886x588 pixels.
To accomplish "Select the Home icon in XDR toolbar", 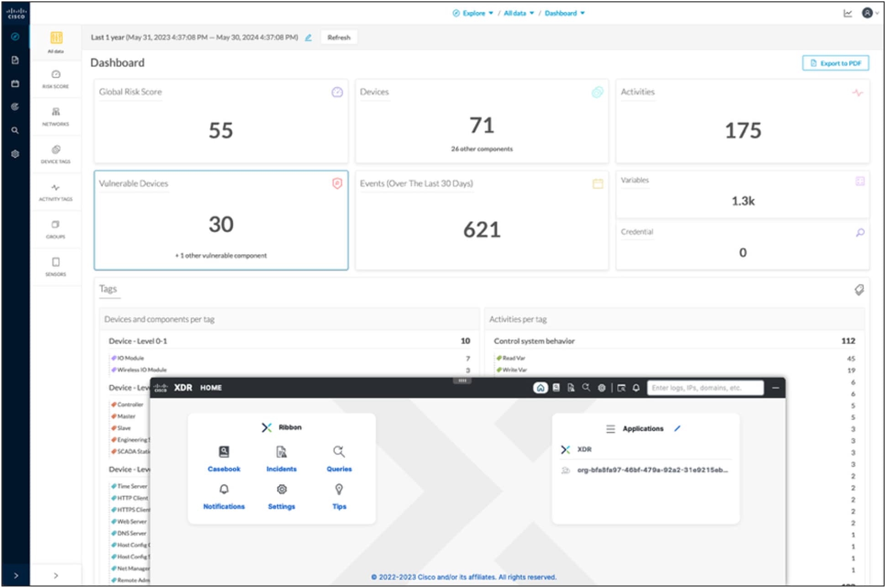I will [x=540, y=388].
